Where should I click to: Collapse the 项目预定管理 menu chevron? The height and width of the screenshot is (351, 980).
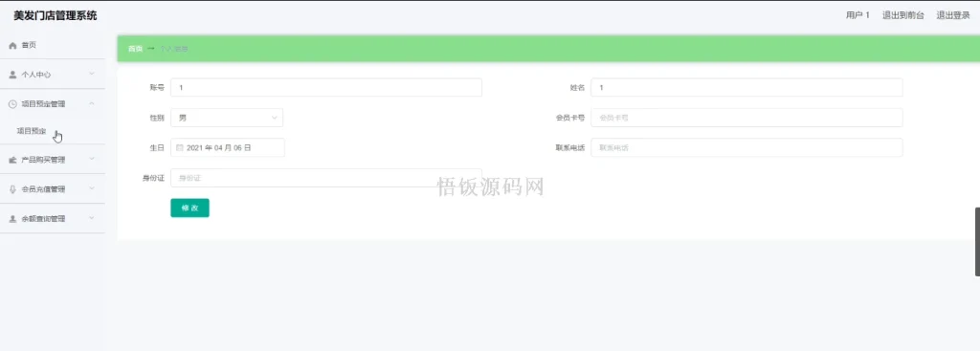click(x=92, y=103)
